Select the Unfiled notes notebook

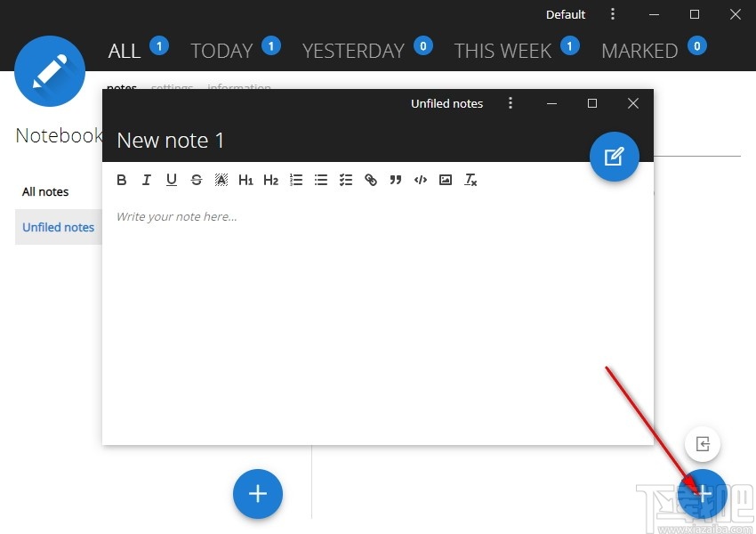(x=59, y=227)
